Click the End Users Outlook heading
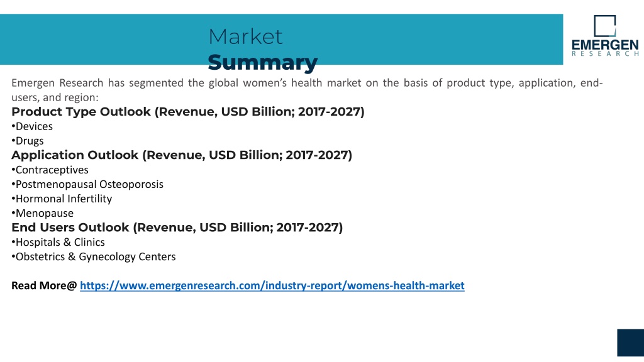Screen dimensions: 644x362 pos(177,228)
